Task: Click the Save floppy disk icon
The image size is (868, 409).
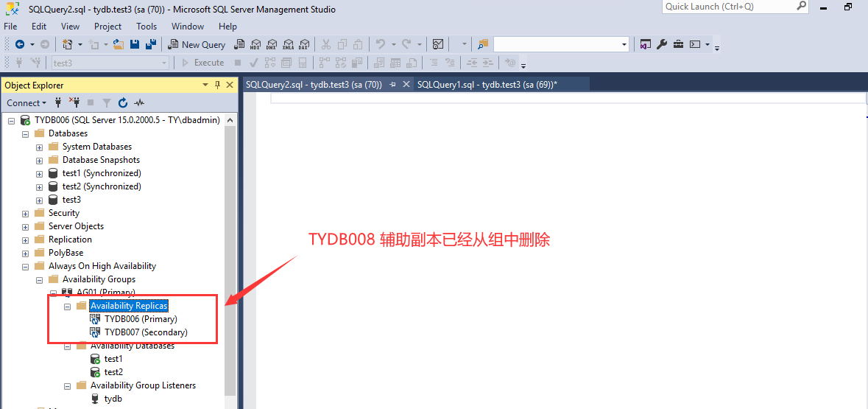Action: click(135, 44)
